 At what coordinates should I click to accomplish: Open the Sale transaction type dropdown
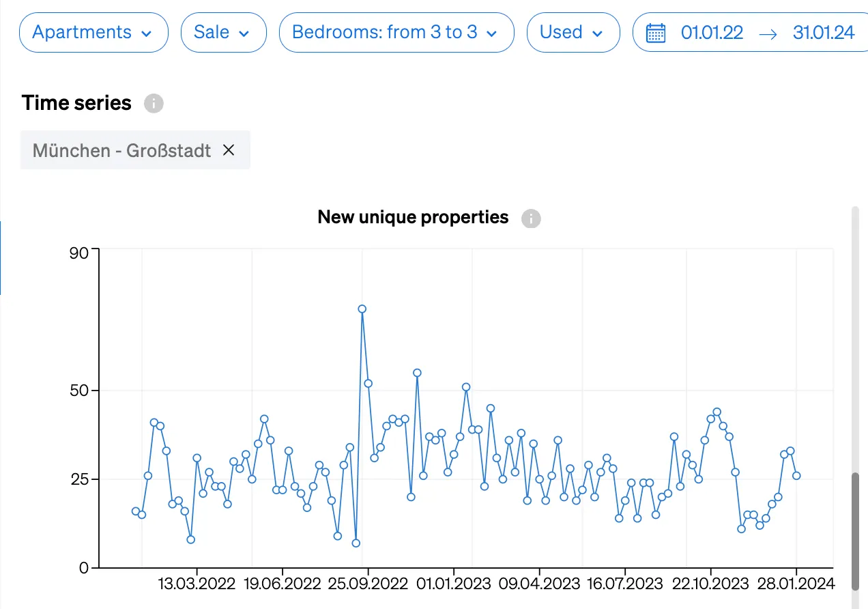point(223,32)
